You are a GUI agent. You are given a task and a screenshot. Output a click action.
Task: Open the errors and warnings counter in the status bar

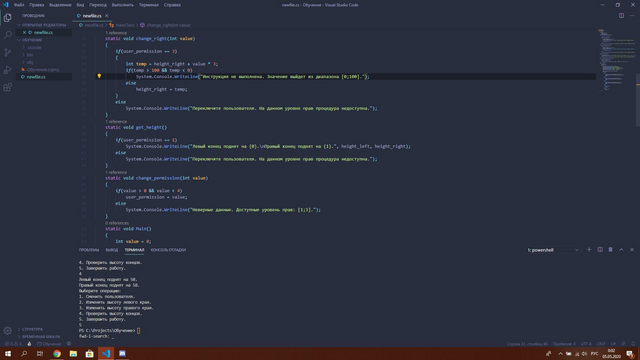click(13, 344)
